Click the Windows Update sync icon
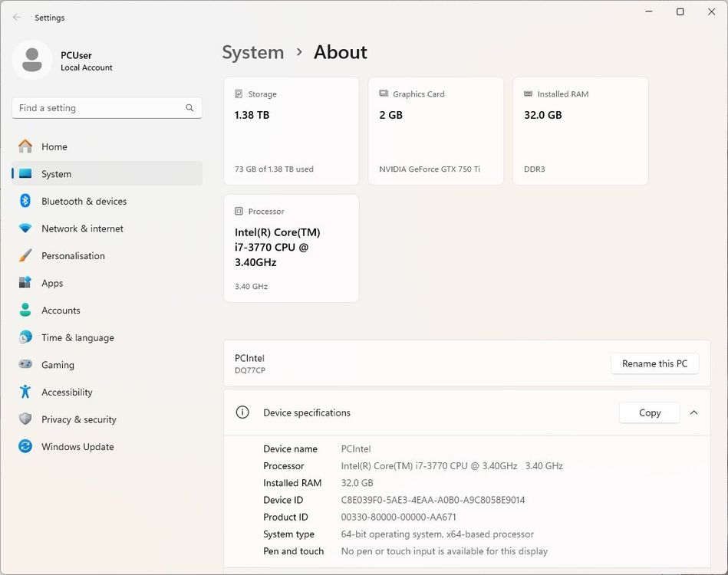728x575 pixels. coord(25,446)
